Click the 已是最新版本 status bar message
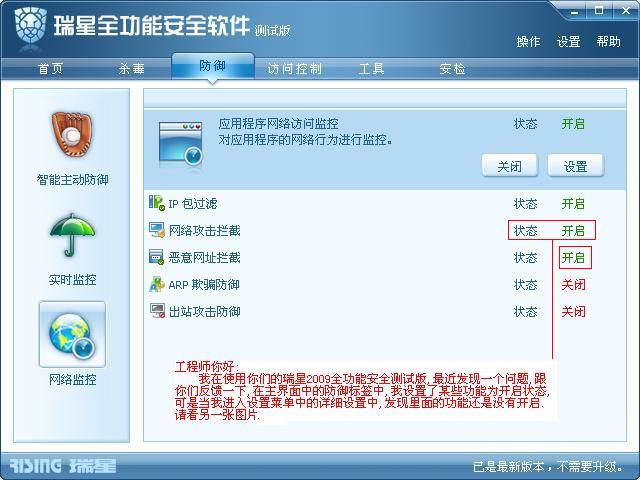The height and width of the screenshot is (480, 640). pyautogui.click(x=548, y=466)
